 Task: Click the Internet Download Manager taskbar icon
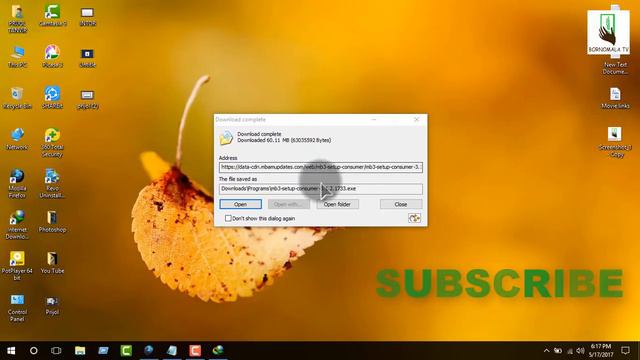(218, 351)
